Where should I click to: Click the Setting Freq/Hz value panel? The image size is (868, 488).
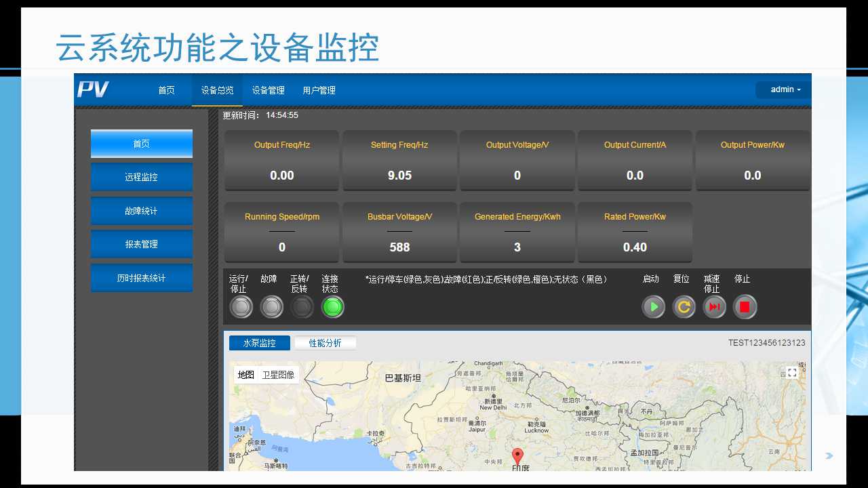pos(399,161)
